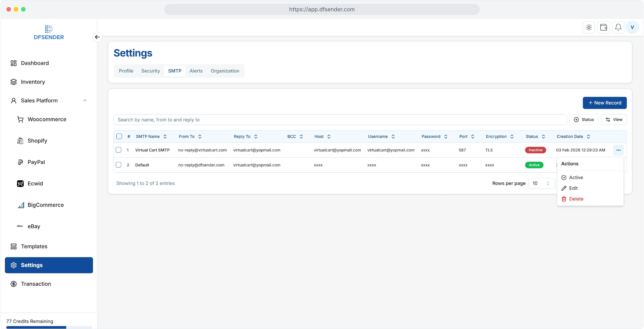644x329 pixels.
Task: Toggle the light/dark theme sun icon
Action: tap(589, 27)
